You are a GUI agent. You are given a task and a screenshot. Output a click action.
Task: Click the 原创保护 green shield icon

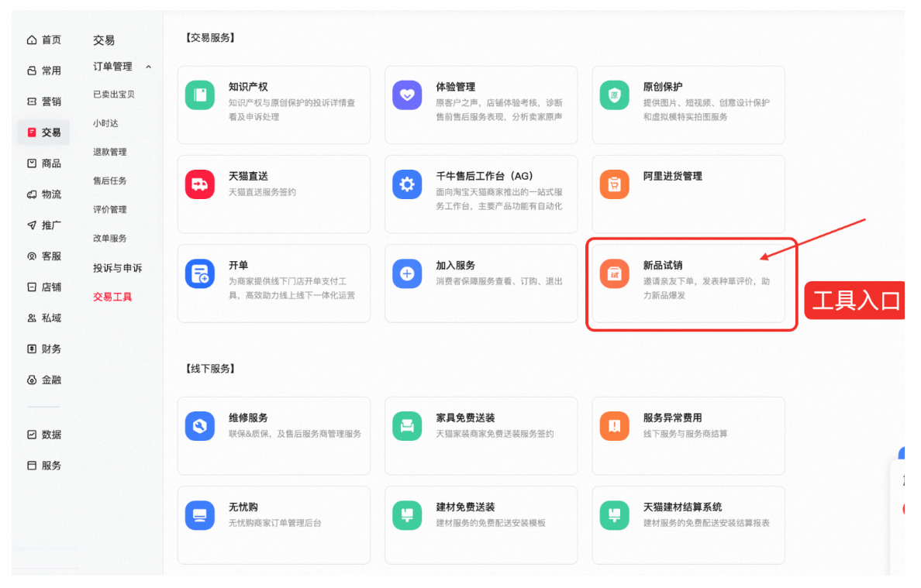point(615,95)
